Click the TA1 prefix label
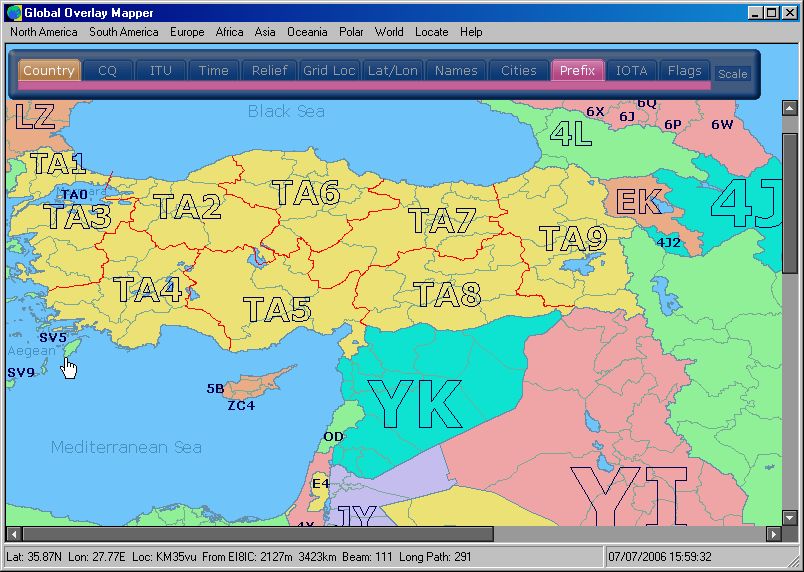This screenshot has width=804, height=572. pos(57,164)
